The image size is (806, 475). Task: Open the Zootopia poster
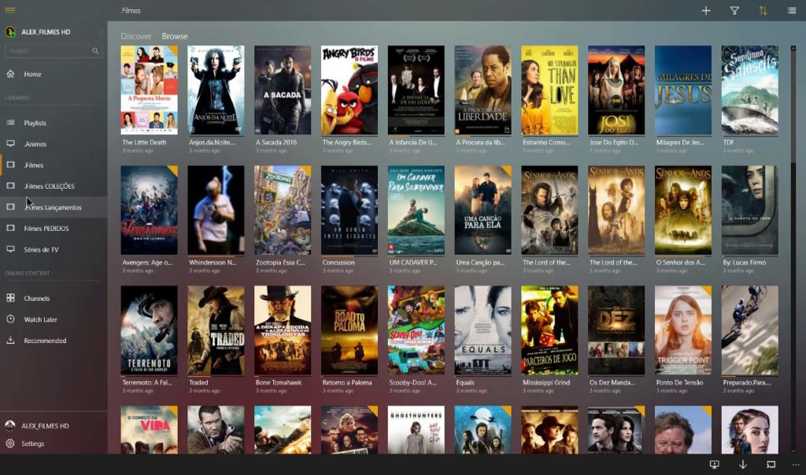coord(283,210)
